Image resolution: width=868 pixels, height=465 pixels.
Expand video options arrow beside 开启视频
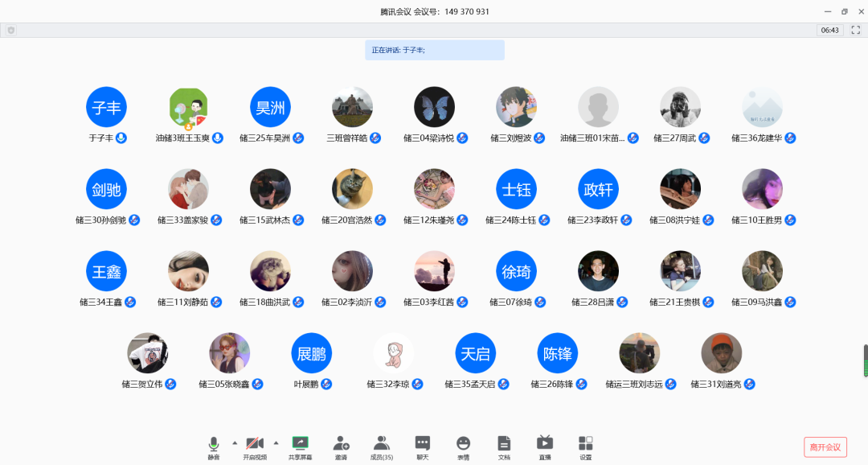[276, 442]
